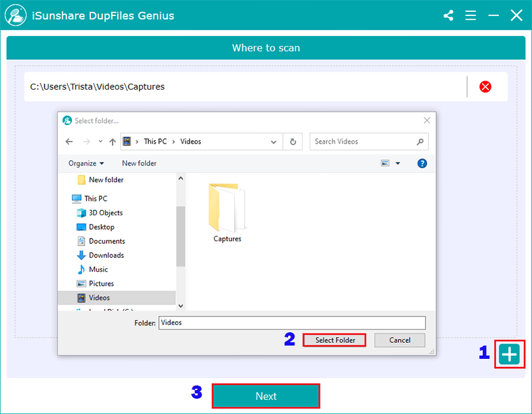Image resolution: width=532 pixels, height=414 pixels.
Task: Click the green plus add folder button
Action: pos(509,355)
